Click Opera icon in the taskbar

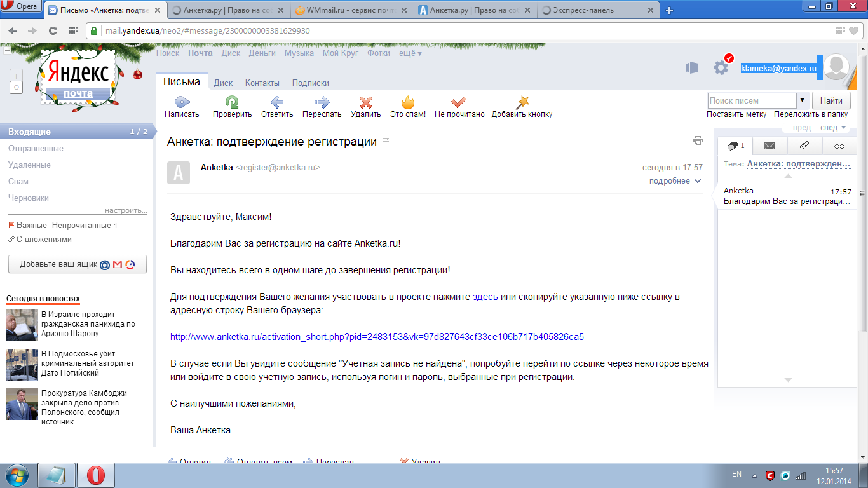pos(96,475)
